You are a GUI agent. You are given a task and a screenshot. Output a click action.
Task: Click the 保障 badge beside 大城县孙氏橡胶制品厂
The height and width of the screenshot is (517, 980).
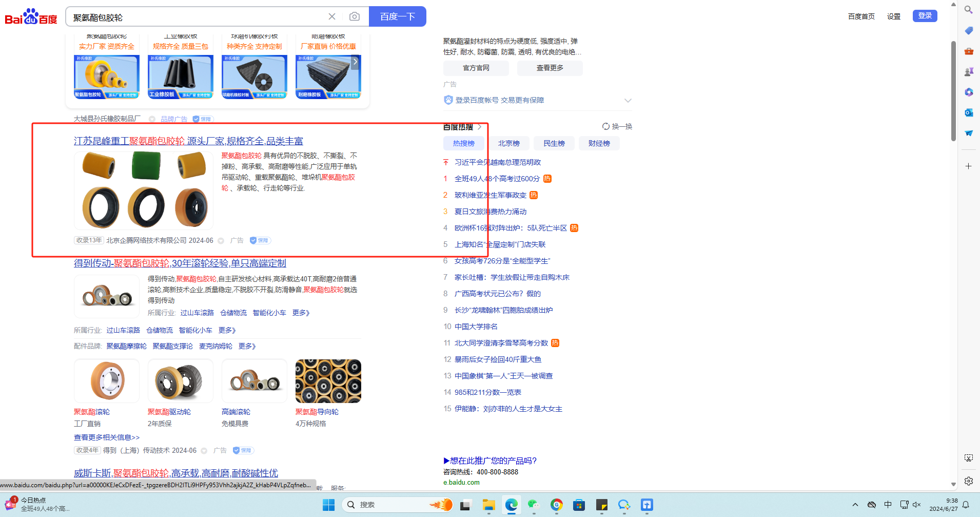coord(203,119)
